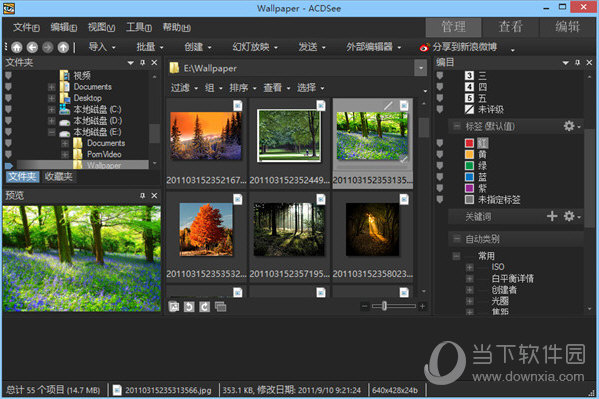Pin the 预览 preview panel
599x399 pixels.
(142, 195)
